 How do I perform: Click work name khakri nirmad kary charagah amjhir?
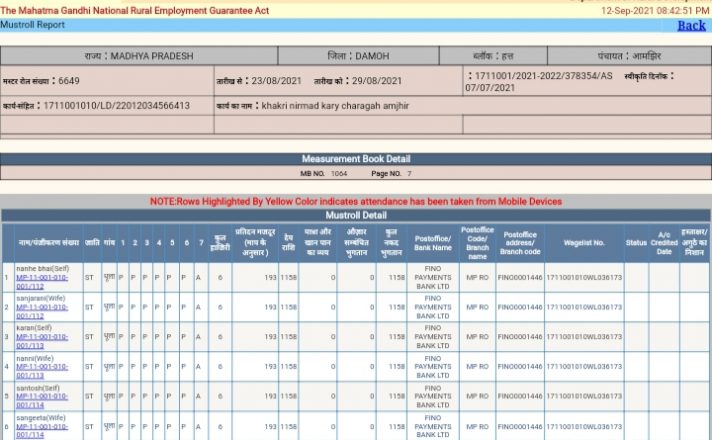click(x=335, y=106)
